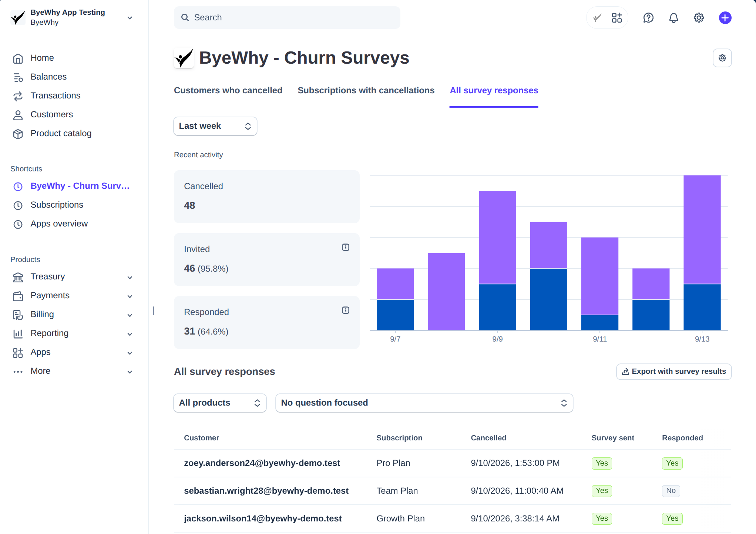Screen dimensions: 756x534
Task: Open the settings gear in top bar
Action: [x=699, y=18]
